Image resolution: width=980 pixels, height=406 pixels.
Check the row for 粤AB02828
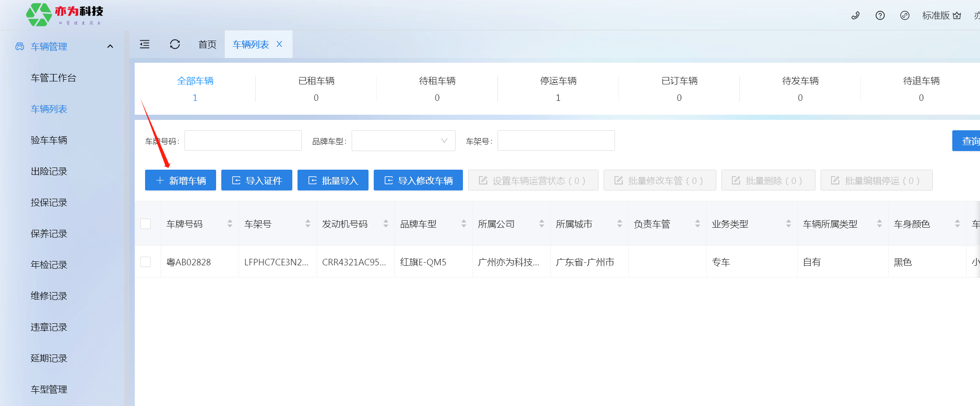(x=146, y=262)
